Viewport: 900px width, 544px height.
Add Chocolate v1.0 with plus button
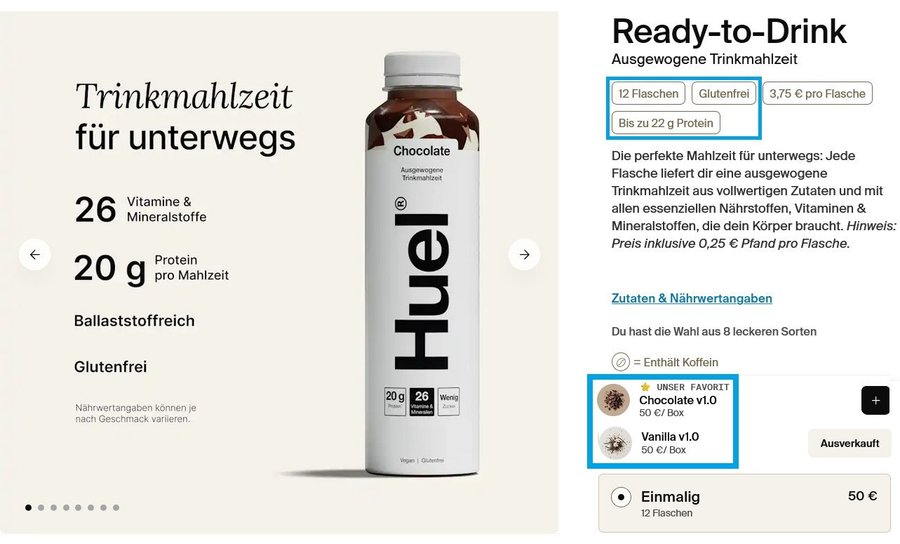[875, 400]
